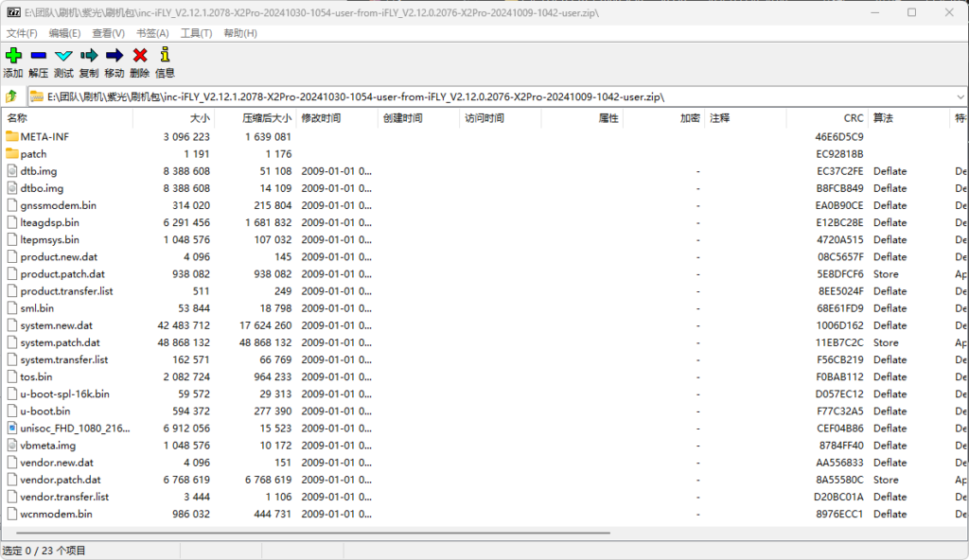
Task: Open the Tools (工具) menu
Action: pos(196,33)
